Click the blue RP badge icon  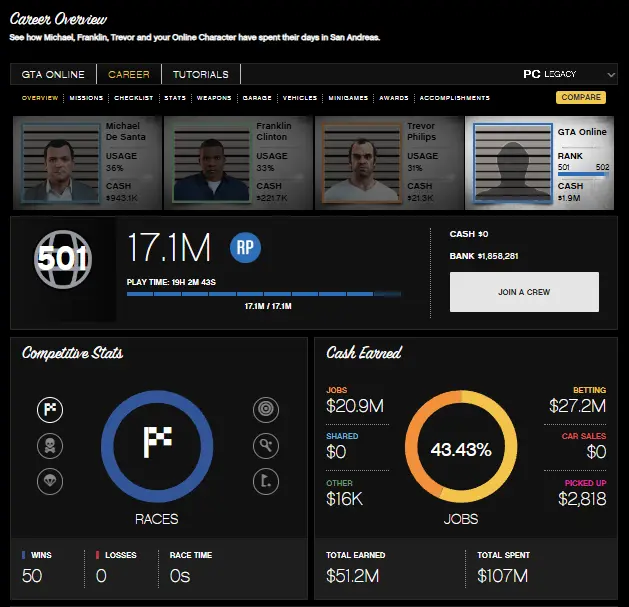[x=246, y=248]
